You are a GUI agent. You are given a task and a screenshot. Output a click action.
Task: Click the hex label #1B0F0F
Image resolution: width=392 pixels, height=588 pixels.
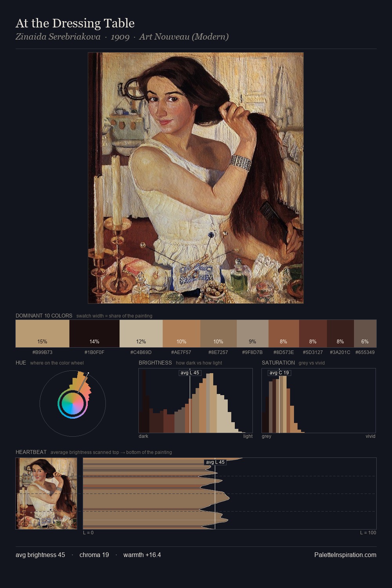[94, 352]
